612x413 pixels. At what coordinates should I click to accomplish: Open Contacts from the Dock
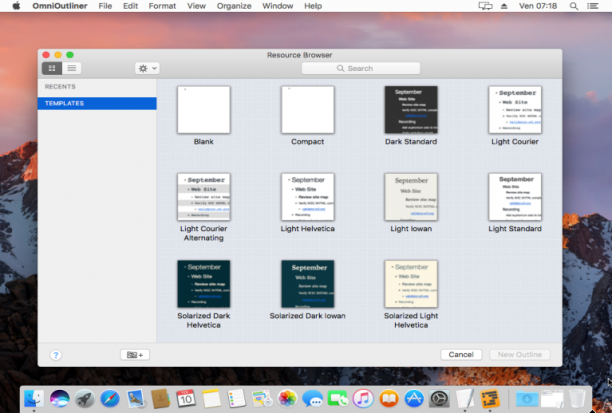click(x=161, y=399)
